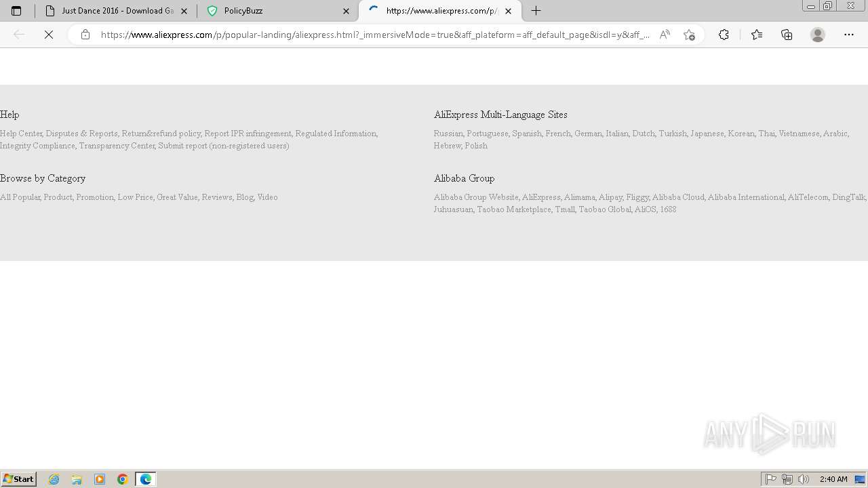Close the AliExpress tab
This screenshot has width=868, height=488.
508,11
